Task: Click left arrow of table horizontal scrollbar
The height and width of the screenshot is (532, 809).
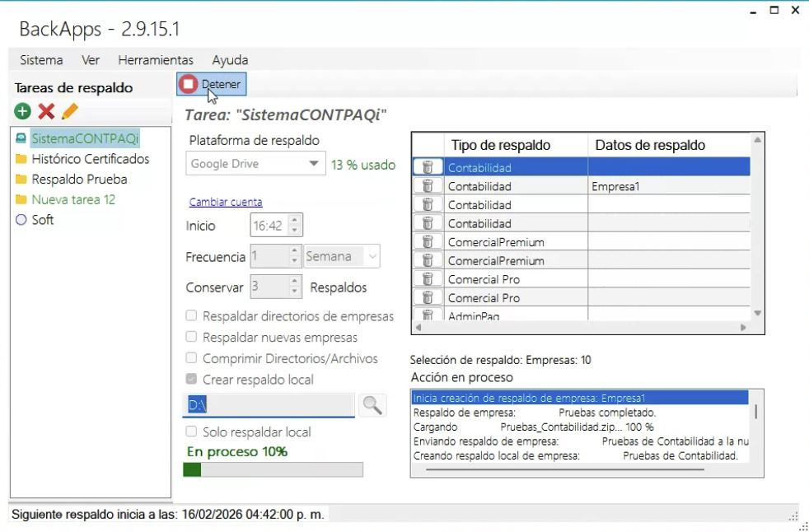Action: 419,327
